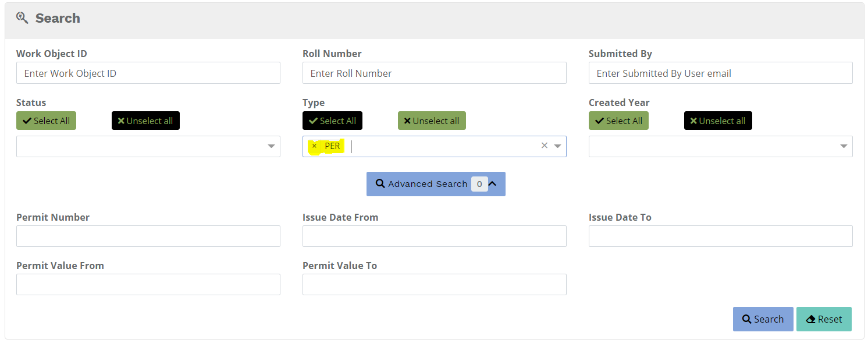Click Unselect all under Type
This screenshot has width=868, height=343.
click(x=432, y=121)
